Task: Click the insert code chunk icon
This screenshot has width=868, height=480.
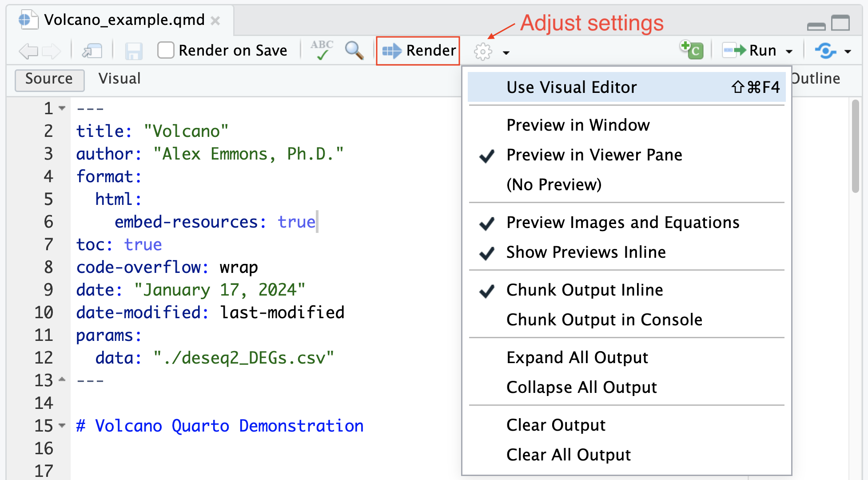Action: click(692, 50)
